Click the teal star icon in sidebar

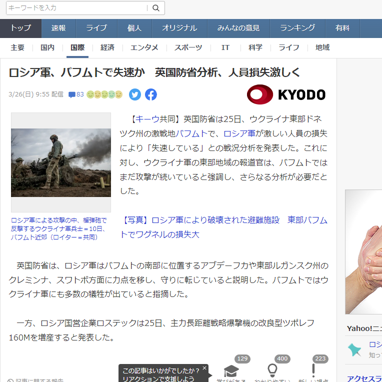[x=355, y=350]
